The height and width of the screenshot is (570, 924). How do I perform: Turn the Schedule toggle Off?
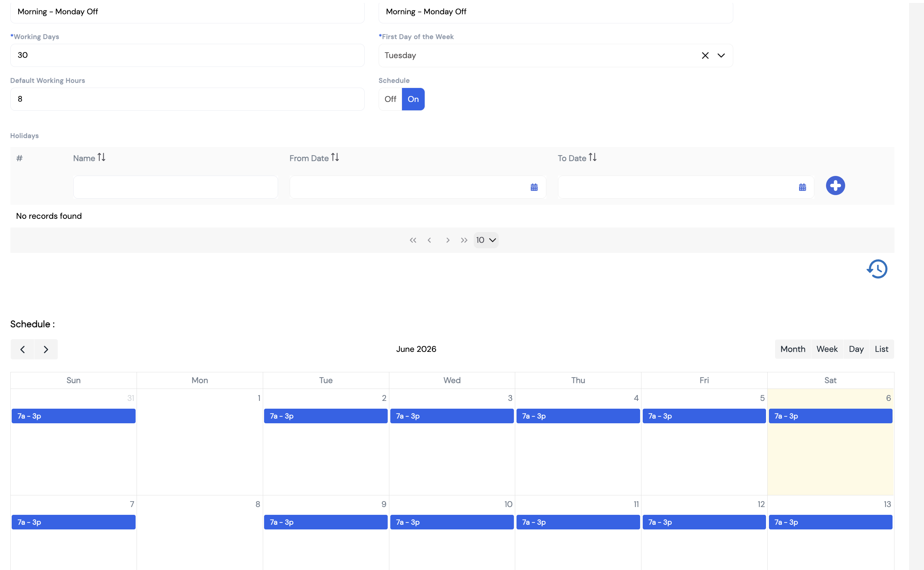(x=390, y=99)
